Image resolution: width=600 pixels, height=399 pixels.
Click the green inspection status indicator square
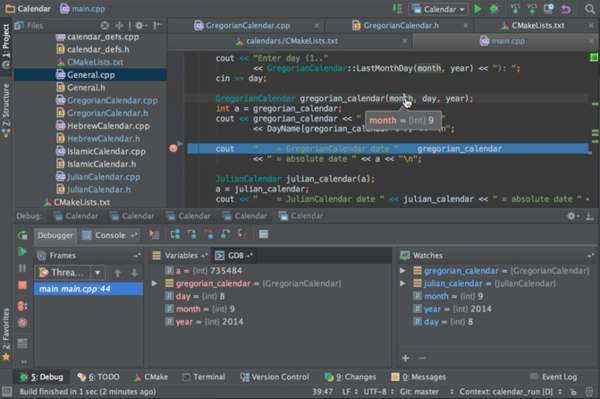point(594,57)
